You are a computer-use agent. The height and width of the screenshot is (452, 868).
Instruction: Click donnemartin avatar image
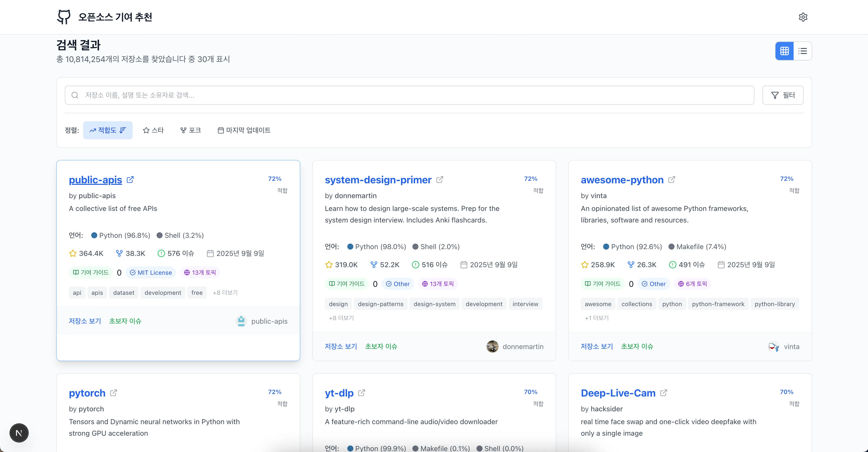click(x=493, y=347)
